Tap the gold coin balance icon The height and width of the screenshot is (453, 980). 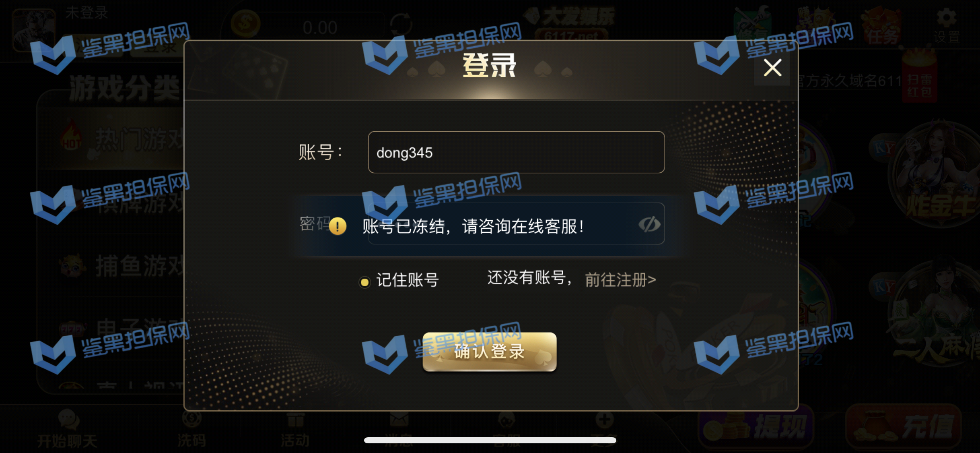pos(245,23)
